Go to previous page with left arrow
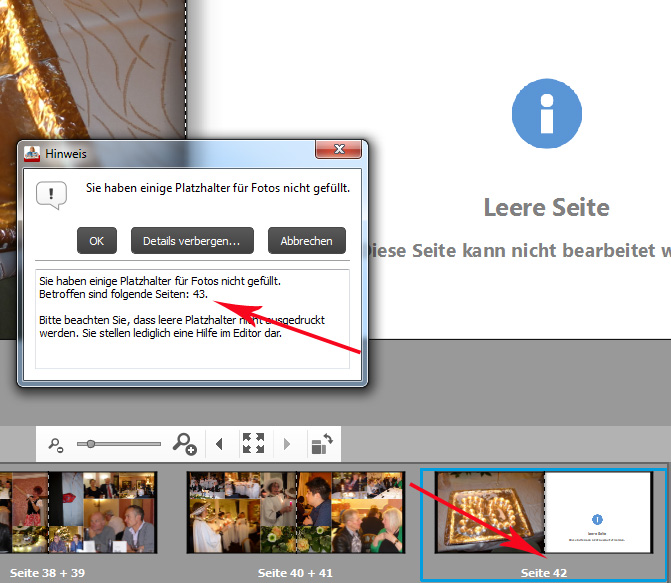 click(219, 444)
